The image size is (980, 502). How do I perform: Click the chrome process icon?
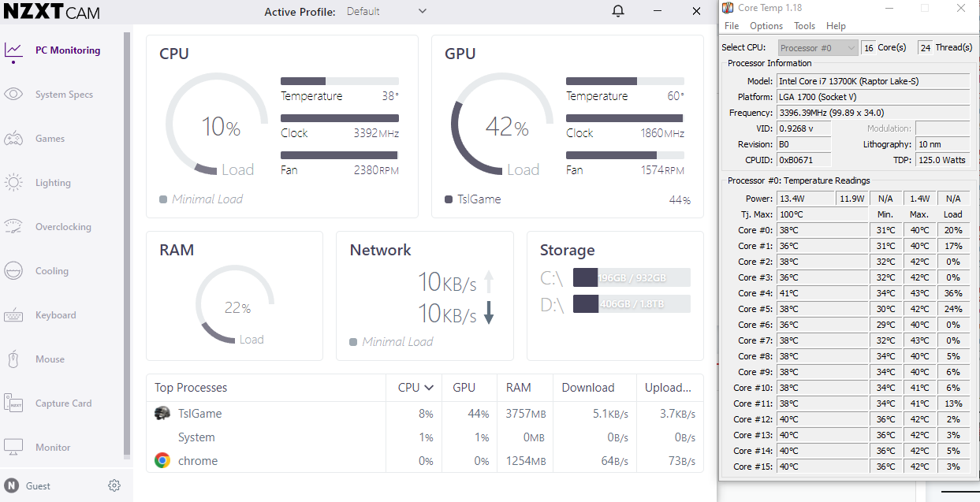tap(162, 461)
